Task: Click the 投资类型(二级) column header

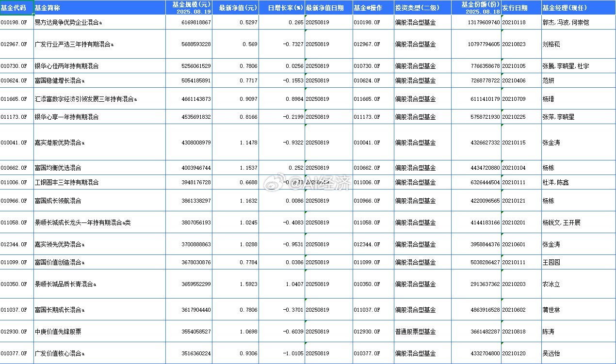Action: point(422,8)
